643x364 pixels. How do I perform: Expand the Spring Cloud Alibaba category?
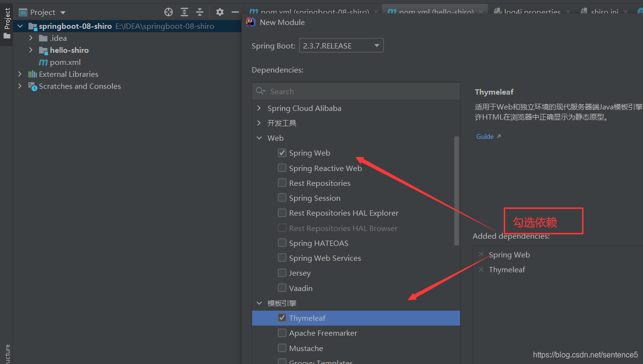[x=259, y=108]
